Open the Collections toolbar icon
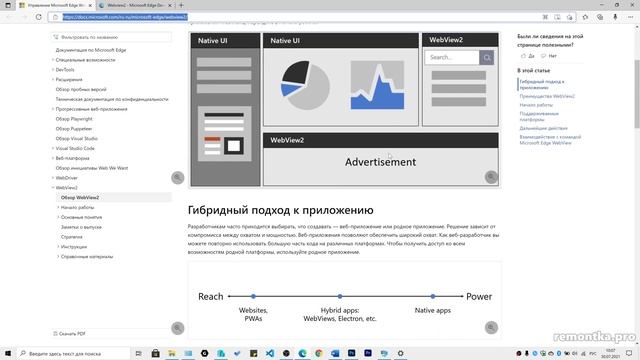Image resolution: width=640 pixels, height=360 pixels. (600, 17)
